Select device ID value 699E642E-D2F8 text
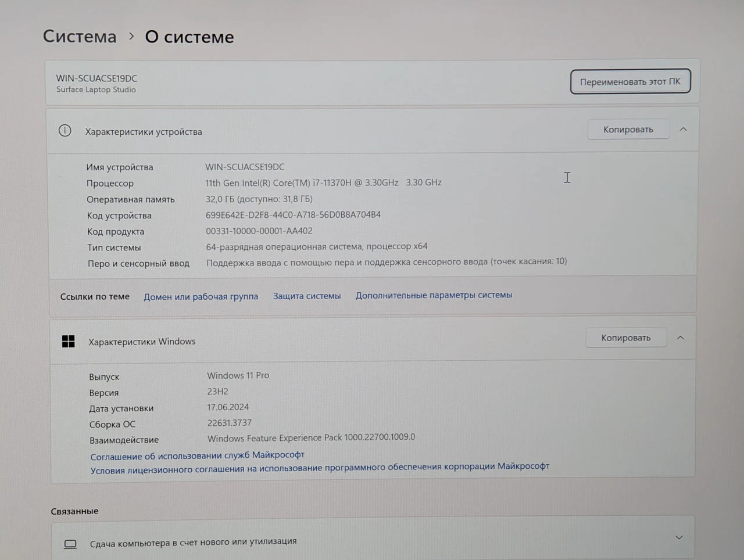This screenshot has height=560, width=744. pos(293,214)
